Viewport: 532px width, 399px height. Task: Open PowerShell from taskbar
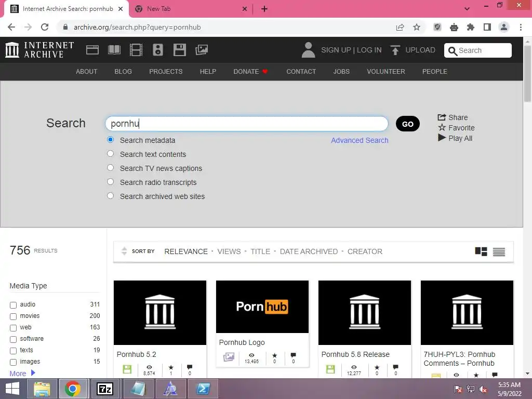[x=203, y=389]
